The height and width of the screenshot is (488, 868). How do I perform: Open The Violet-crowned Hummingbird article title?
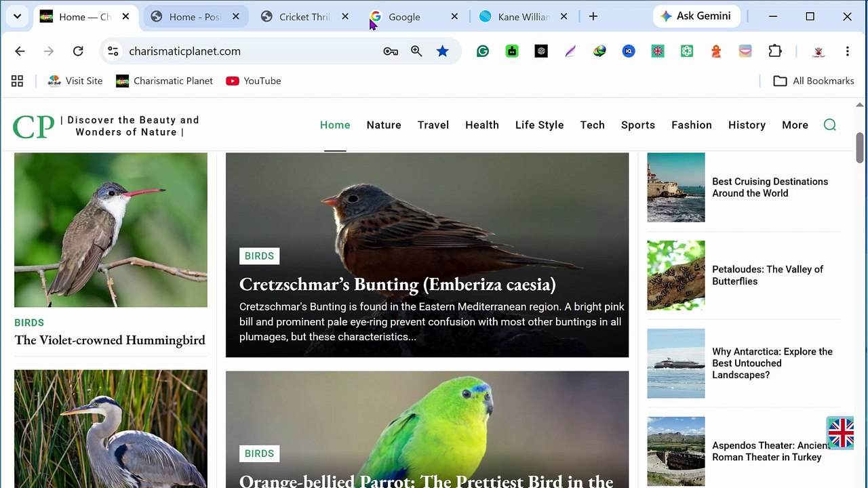[x=110, y=340]
